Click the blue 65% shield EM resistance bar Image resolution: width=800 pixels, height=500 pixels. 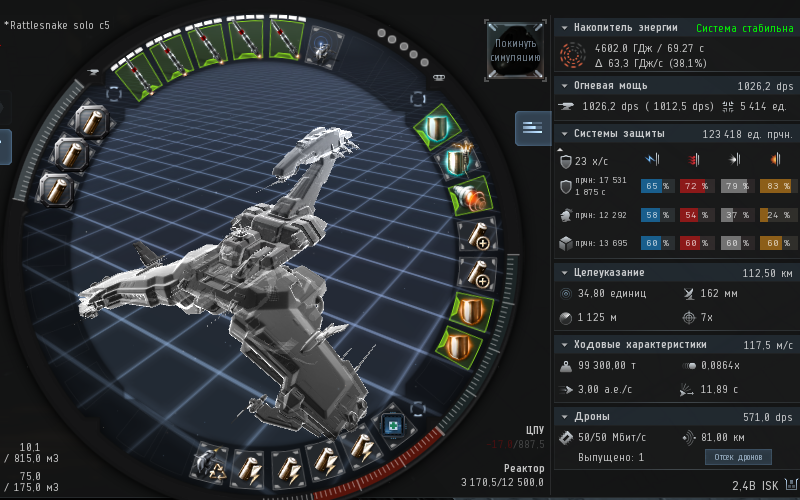click(x=657, y=185)
